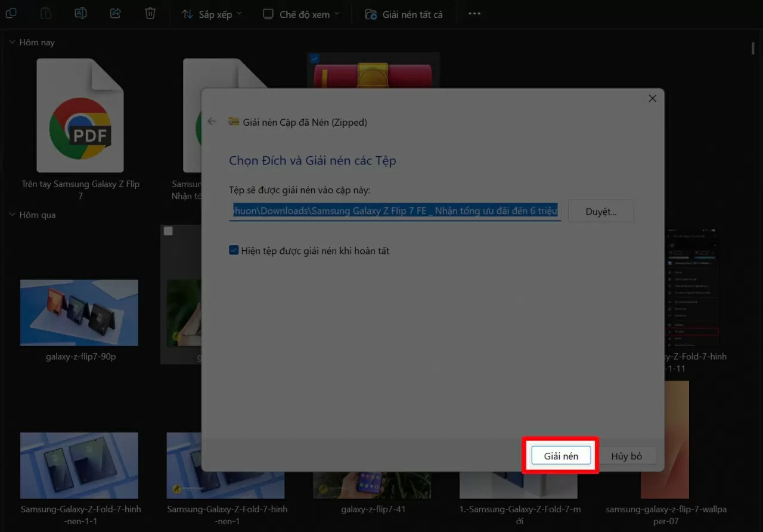Open the galaxy-z-flip7-90p thumbnail

(79, 313)
